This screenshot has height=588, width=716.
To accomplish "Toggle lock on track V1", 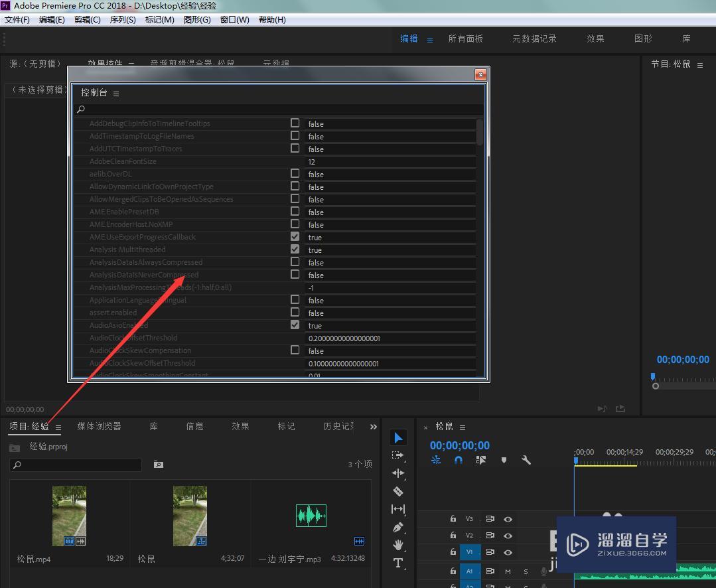I will pos(453,551).
